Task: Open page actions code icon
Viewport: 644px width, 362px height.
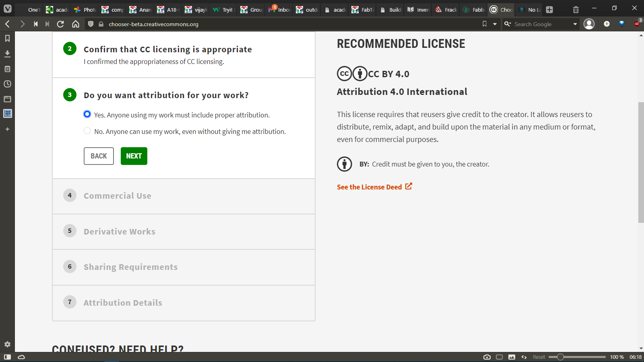Action: (x=524, y=357)
